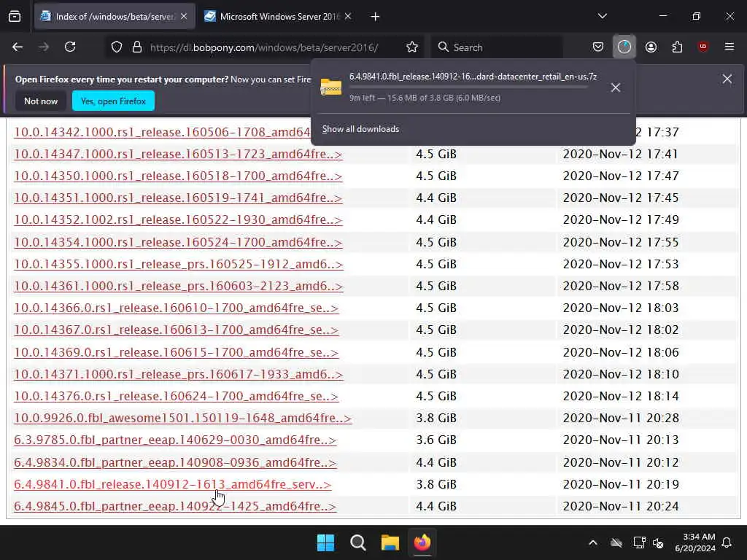
Task: Launch File Explorer from taskbar
Action: (x=390, y=542)
